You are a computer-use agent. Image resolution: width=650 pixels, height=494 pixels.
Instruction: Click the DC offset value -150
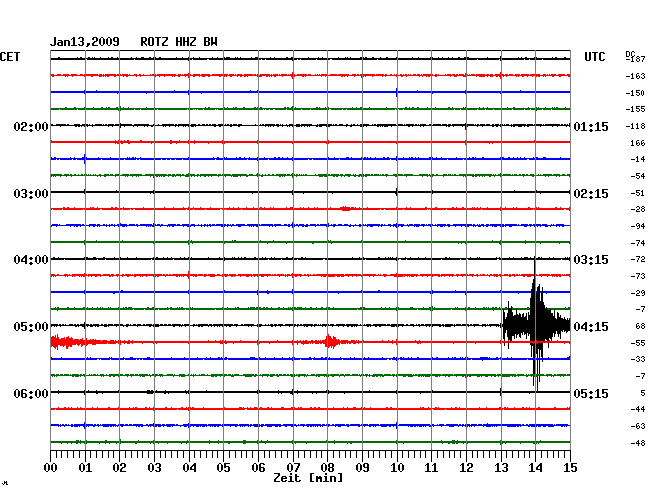point(635,93)
